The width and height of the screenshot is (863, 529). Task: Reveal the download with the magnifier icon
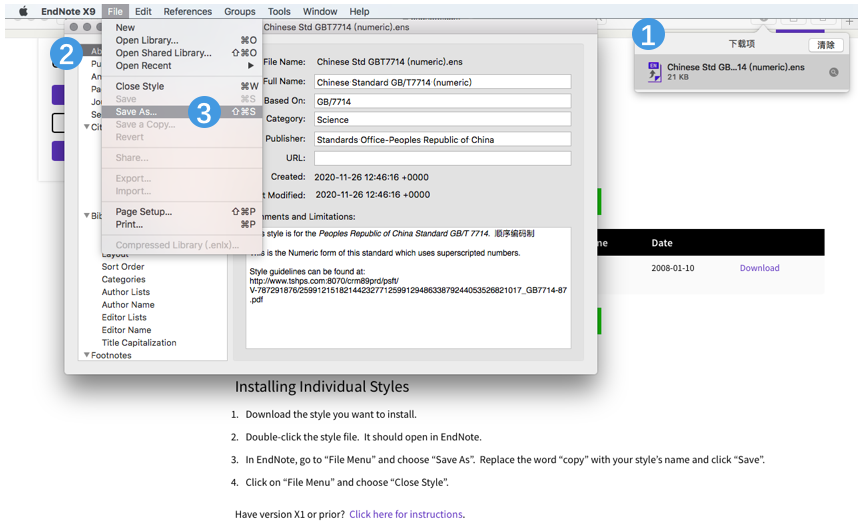tap(832, 72)
